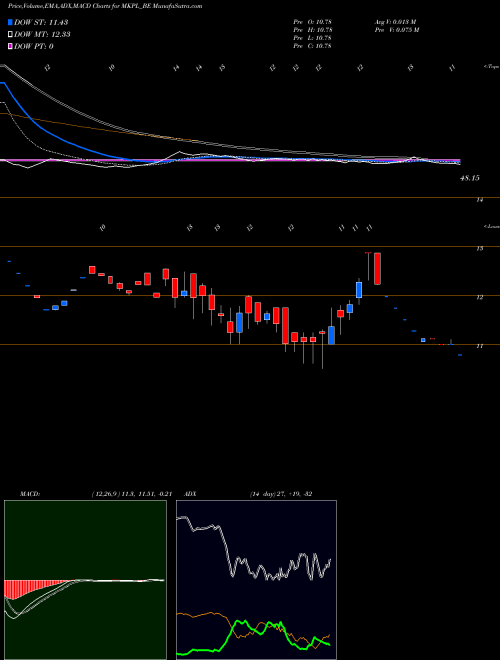
Task: Click the 'Pre L: 10.78' value
Action: coord(312,37)
